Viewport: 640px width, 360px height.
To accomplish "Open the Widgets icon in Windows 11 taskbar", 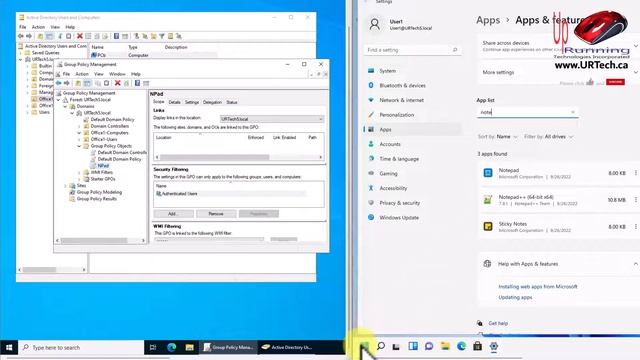I will point(413,346).
